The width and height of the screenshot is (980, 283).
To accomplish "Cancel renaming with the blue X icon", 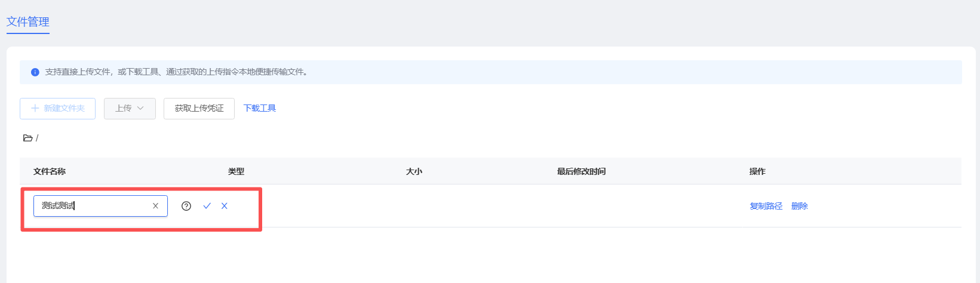I will [x=225, y=206].
